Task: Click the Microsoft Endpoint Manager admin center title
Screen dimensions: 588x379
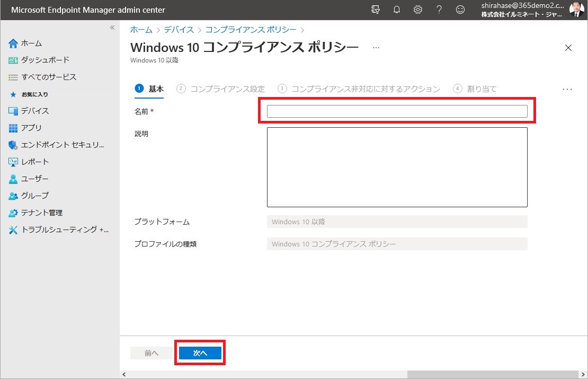Action: click(x=88, y=10)
